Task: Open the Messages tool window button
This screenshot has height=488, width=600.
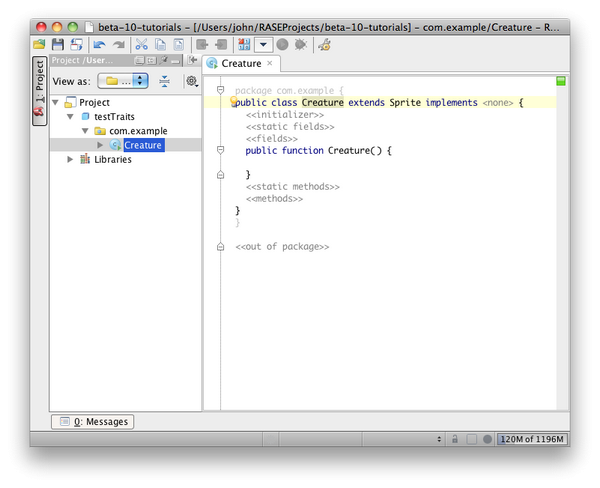Action: pyautogui.click(x=92, y=422)
